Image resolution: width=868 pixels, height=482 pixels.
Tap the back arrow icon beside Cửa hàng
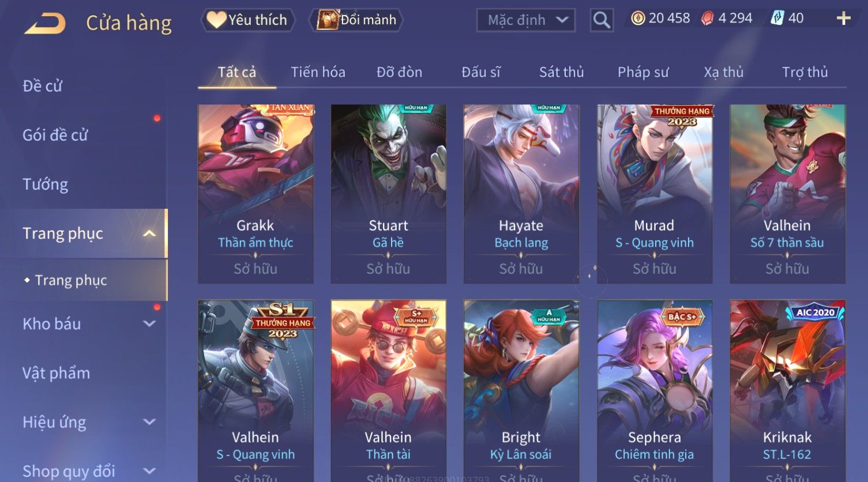click(x=44, y=24)
